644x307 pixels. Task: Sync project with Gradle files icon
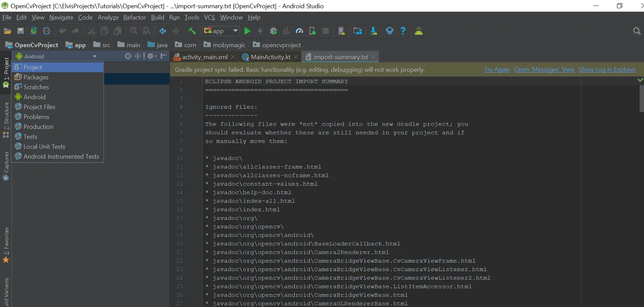coord(34,31)
